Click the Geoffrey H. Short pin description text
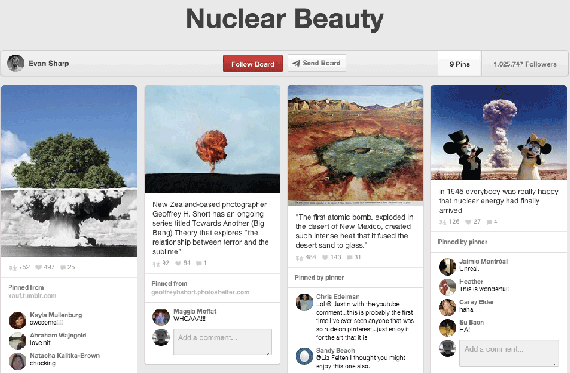Screen dimensions: 570x373 click(210, 228)
